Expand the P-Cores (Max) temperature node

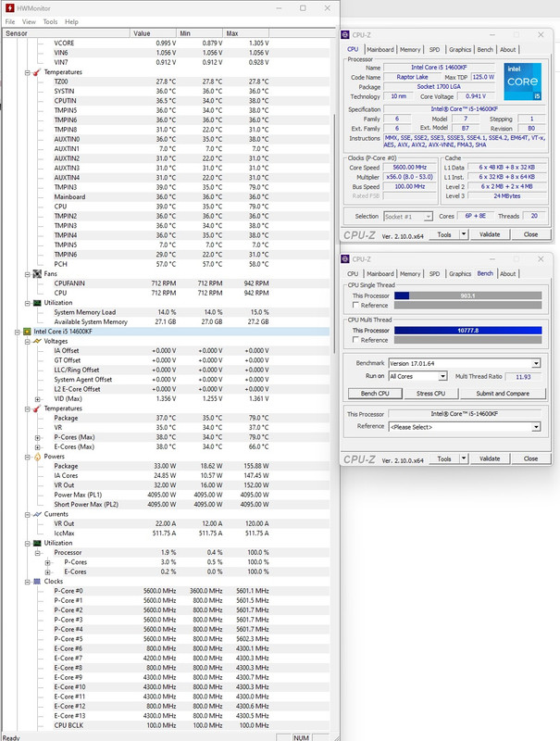tap(37, 437)
